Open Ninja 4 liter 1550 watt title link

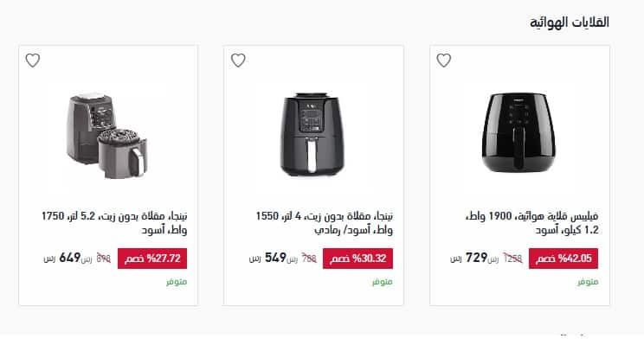pyautogui.click(x=325, y=222)
